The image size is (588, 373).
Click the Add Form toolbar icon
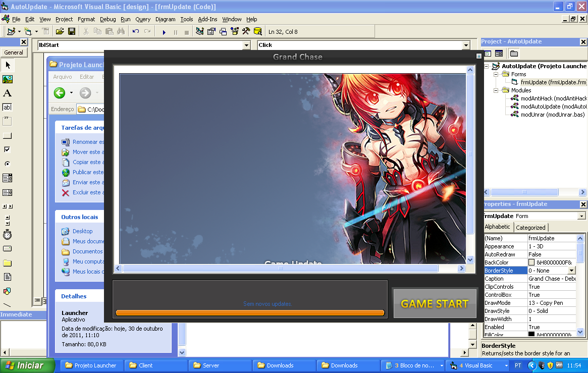(28, 31)
